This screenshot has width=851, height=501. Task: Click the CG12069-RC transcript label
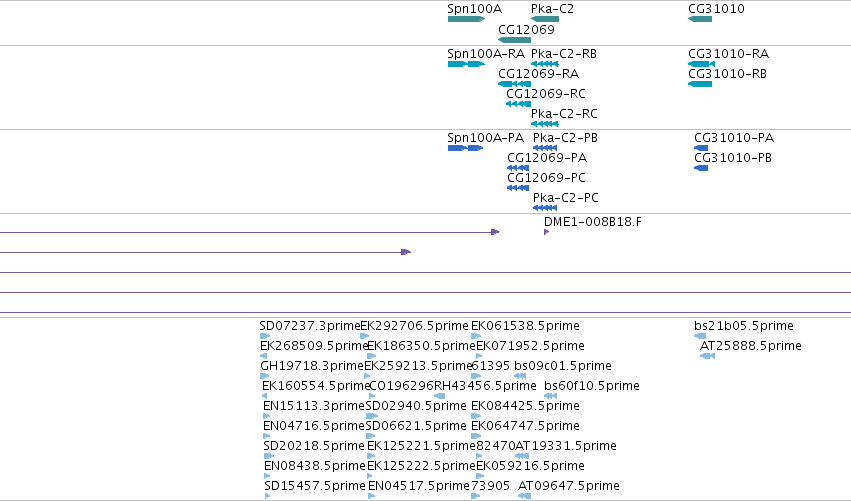pos(546,94)
